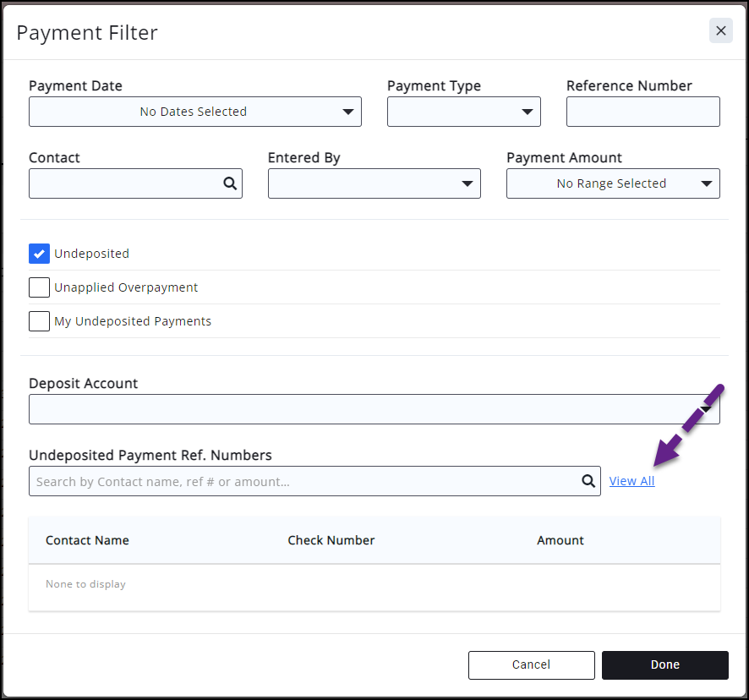Select the Amount column header
This screenshot has width=749, height=700.
(x=560, y=540)
